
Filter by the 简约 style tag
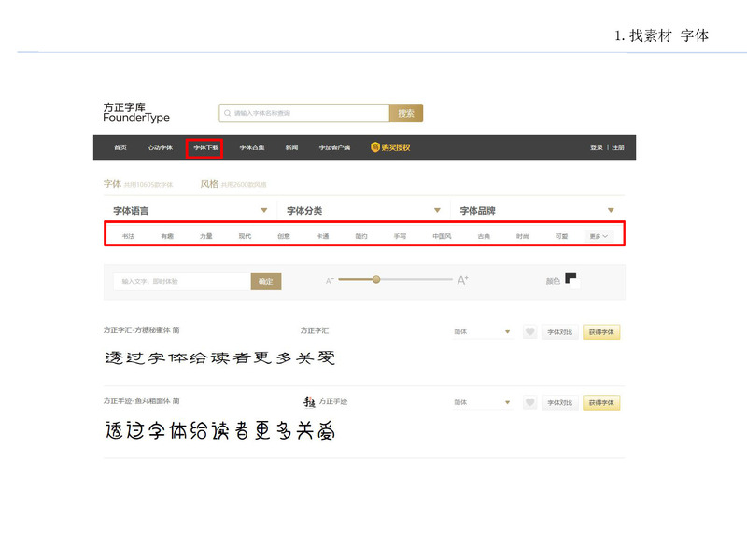[361, 236]
